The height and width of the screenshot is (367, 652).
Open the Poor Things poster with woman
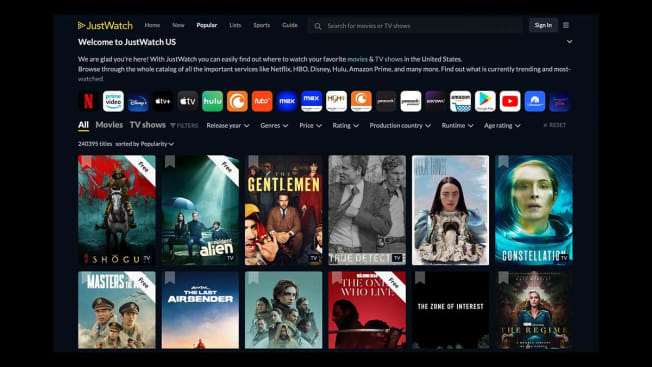(x=450, y=210)
